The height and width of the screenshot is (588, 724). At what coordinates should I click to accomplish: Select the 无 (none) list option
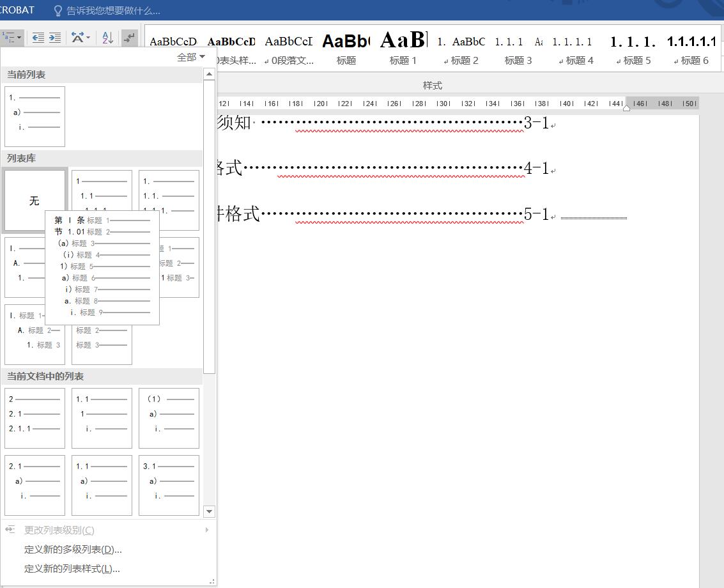[35, 201]
